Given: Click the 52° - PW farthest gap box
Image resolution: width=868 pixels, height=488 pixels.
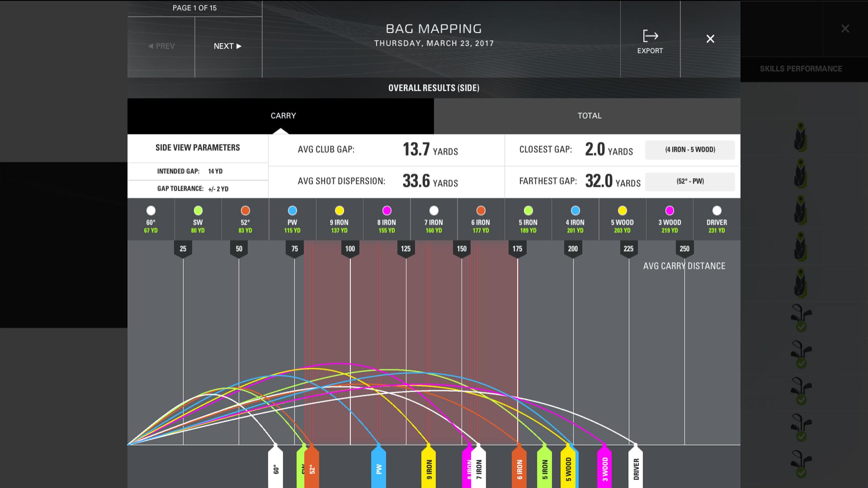Looking at the screenshot, I should (x=690, y=182).
